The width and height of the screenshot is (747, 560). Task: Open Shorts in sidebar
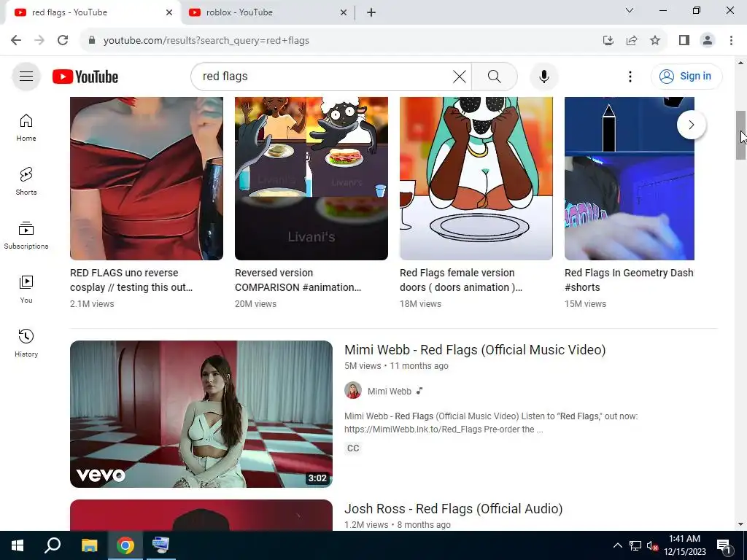coord(26,182)
